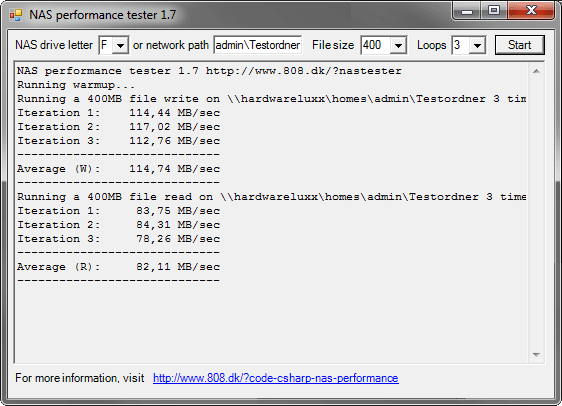
Task: Click the 'For more information, visit' text
Action: point(80,378)
